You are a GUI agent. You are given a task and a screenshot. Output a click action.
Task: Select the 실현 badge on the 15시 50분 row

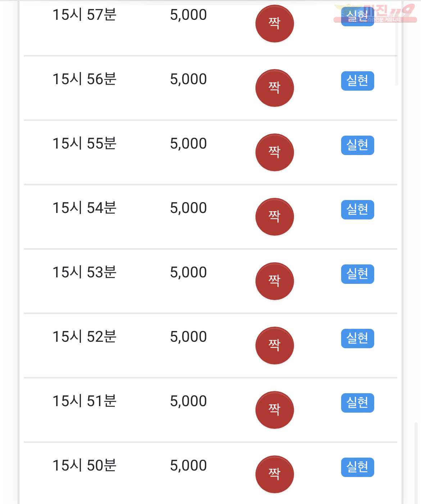[x=357, y=467]
